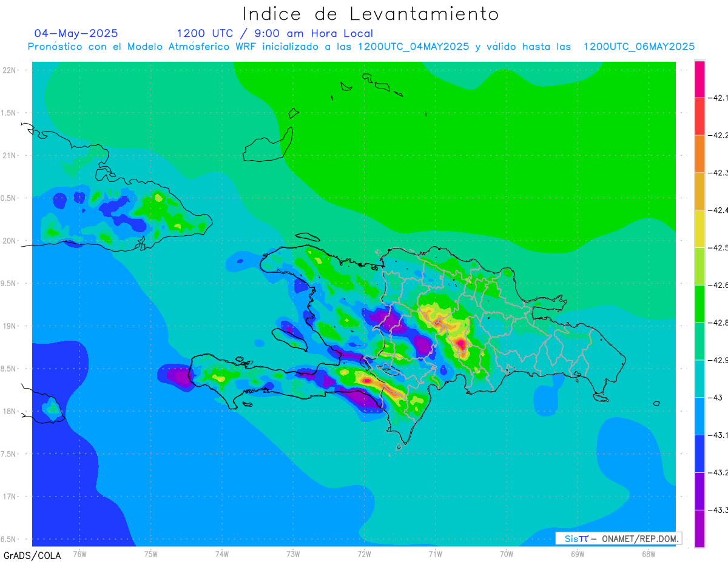
Task: Click the "17N" latitude label
Action: 9,497
